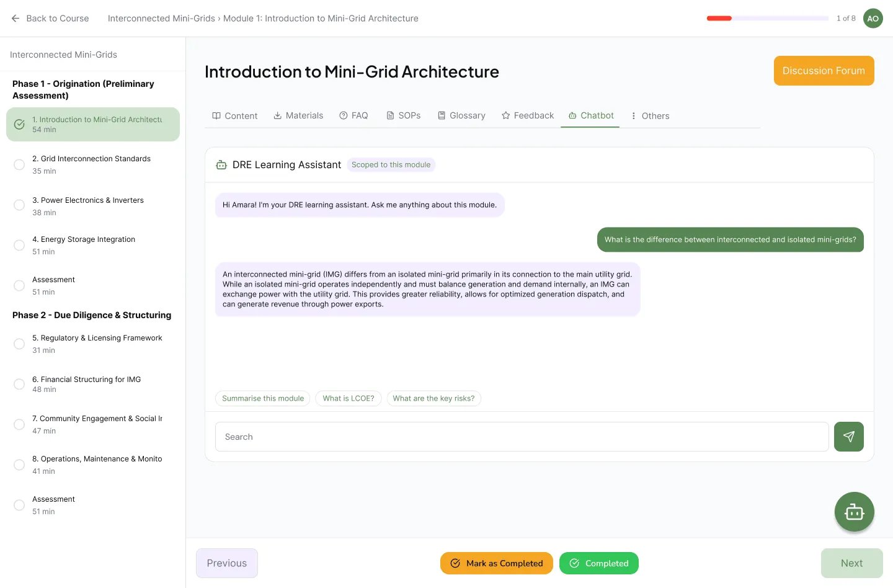
Task: Select the Power Electronics & Inverters circle
Action: pos(19,205)
